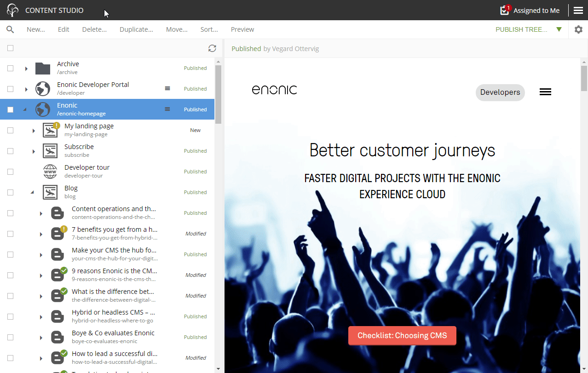Expand the My landing page node

pyautogui.click(x=34, y=131)
